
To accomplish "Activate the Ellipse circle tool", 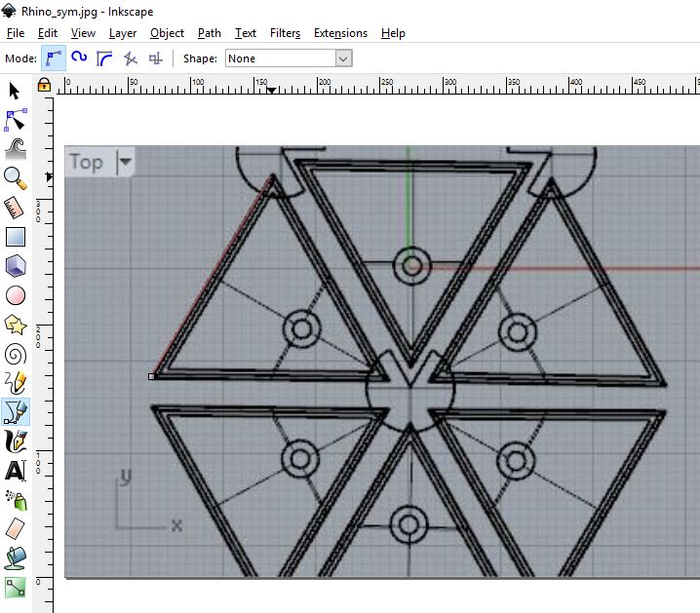I will 16,295.
